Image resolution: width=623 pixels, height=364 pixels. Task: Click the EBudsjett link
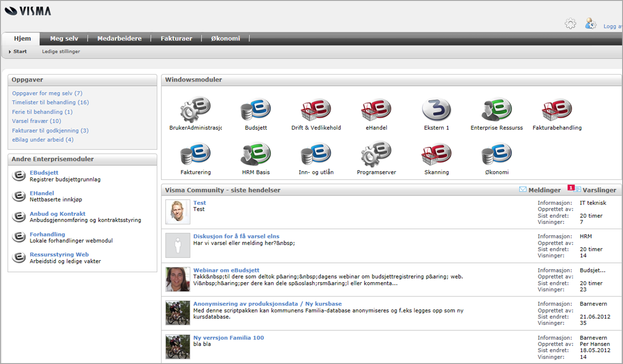(x=44, y=173)
